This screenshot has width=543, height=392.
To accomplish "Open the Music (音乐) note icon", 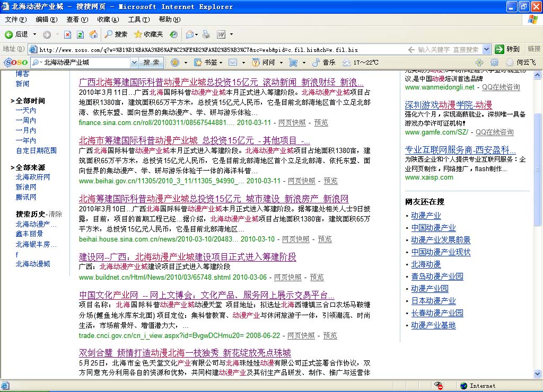I will point(316,63).
